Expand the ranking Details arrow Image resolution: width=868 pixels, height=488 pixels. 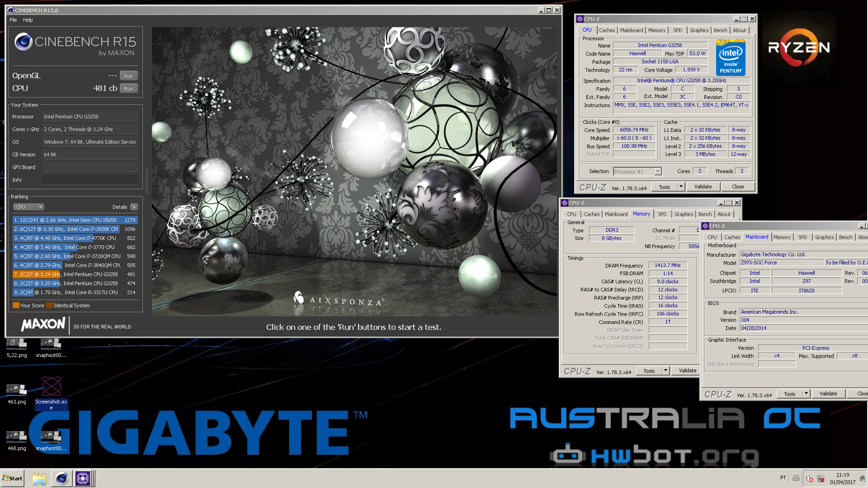pyautogui.click(x=134, y=207)
